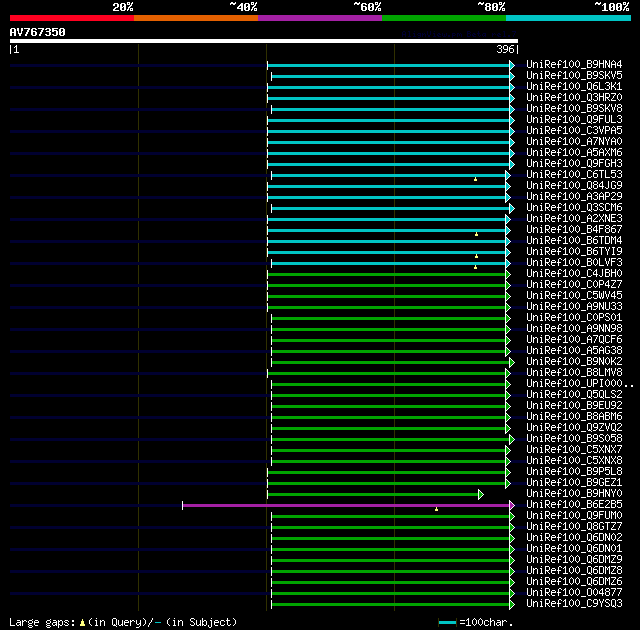Screen dimensions: 640x630
Task: Open the UniRef100_Q6L3K1 hit label
Action: pyautogui.click(x=574, y=87)
